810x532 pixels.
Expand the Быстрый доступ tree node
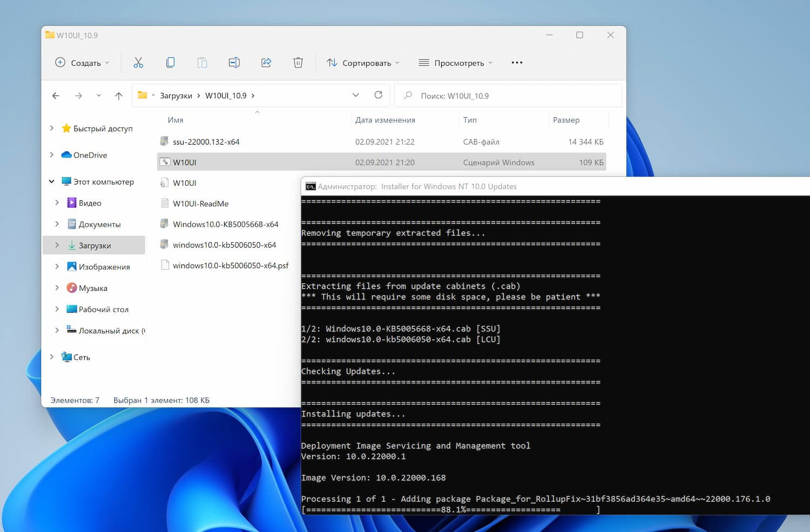point(52,128)
